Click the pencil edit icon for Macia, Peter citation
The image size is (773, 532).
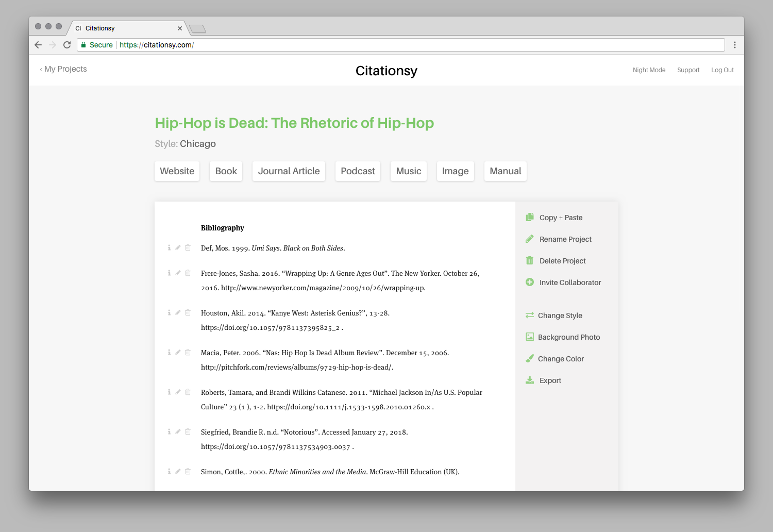[x=178, y=353]
